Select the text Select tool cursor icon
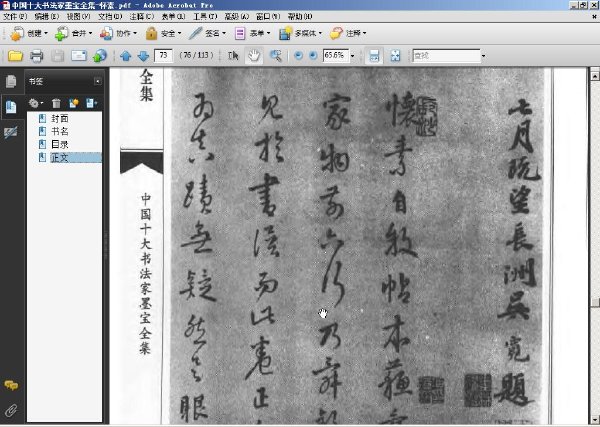 point(233,56)
